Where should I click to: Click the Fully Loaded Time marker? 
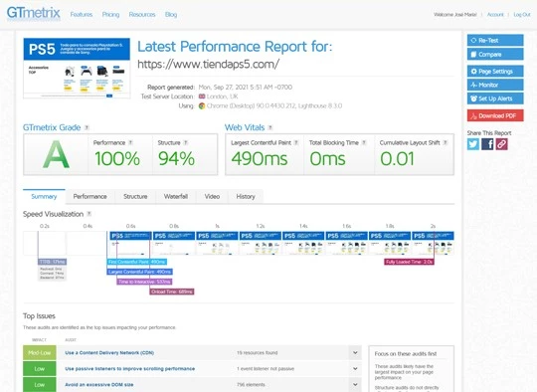click(x=410, y=262)
